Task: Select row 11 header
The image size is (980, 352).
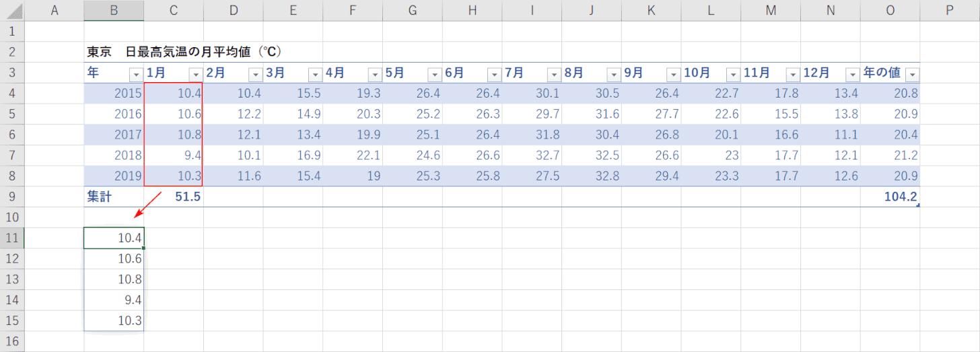Action: coord(12,238)
